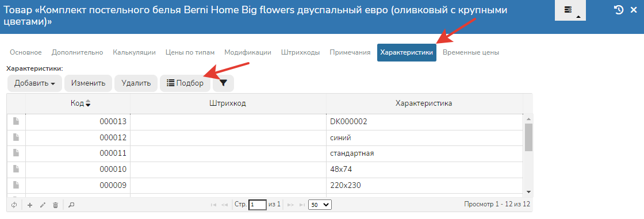
Task: Open the rows-per-page dropdown showing 50
Action: [x=320, y=204]
